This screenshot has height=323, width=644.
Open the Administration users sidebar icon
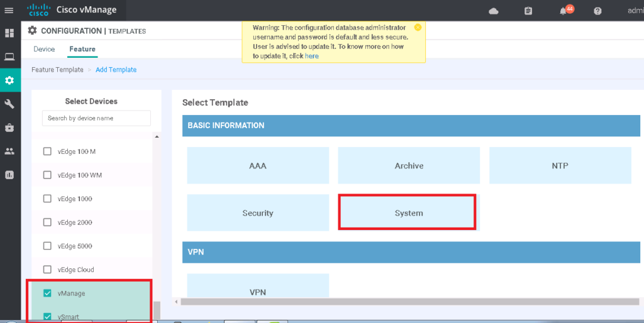click(9, 151)
